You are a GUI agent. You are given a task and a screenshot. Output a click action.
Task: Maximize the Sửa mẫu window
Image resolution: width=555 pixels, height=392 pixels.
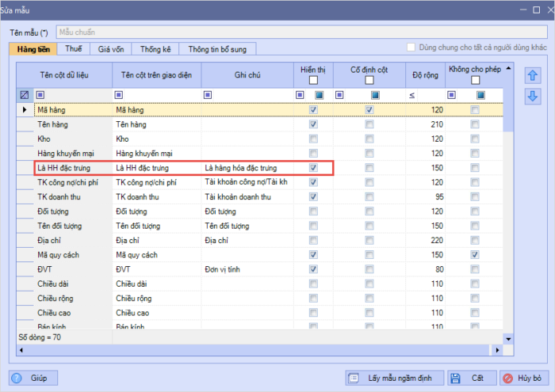[x=537, y=10]
